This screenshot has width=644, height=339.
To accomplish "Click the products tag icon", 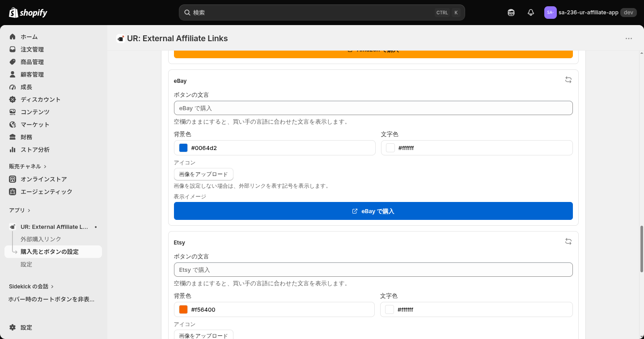I will tap(13, 62).
